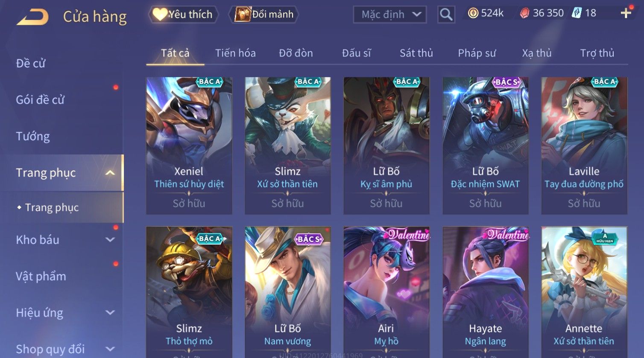Tap the golden back arrow icon
This screenshot has width=644, height=358.
32,17
